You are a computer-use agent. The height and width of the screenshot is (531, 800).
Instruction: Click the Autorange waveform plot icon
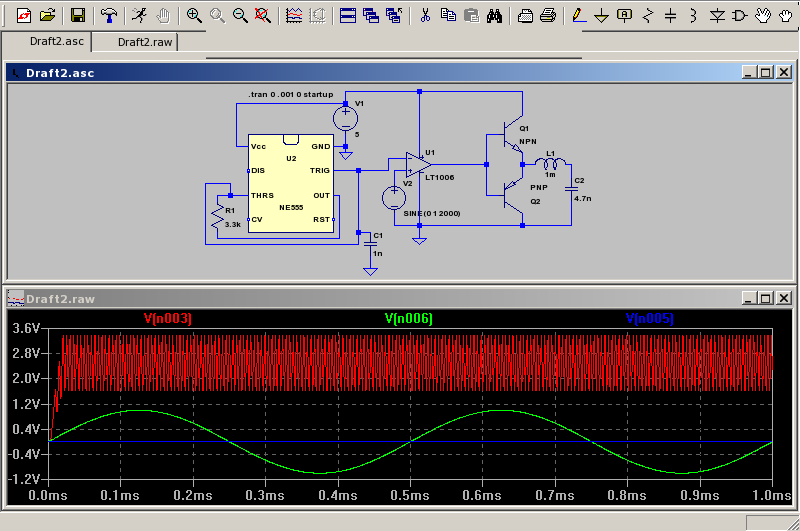[294, 15]
